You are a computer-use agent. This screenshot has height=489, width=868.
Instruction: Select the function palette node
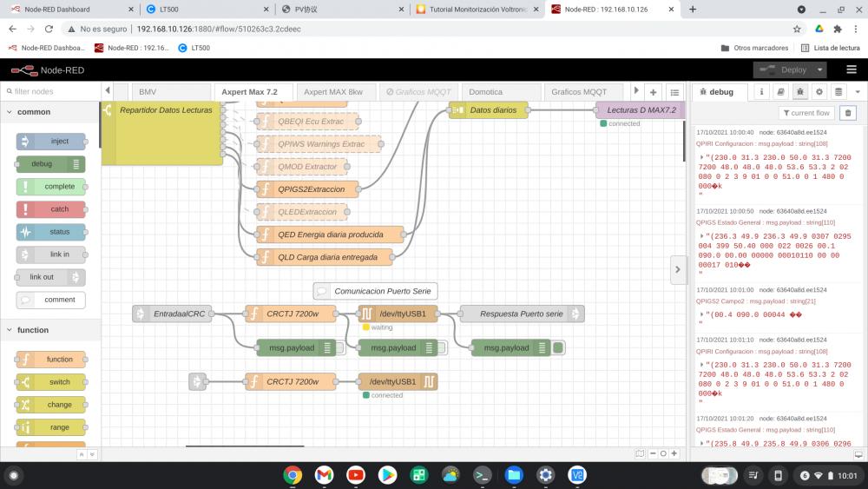click(x=51, y=360)
